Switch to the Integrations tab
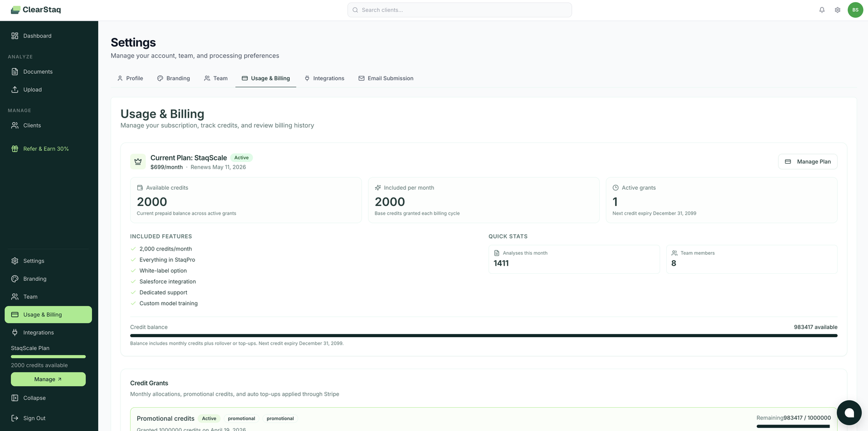Screen dimensions: 868x431 pos(324,79)
